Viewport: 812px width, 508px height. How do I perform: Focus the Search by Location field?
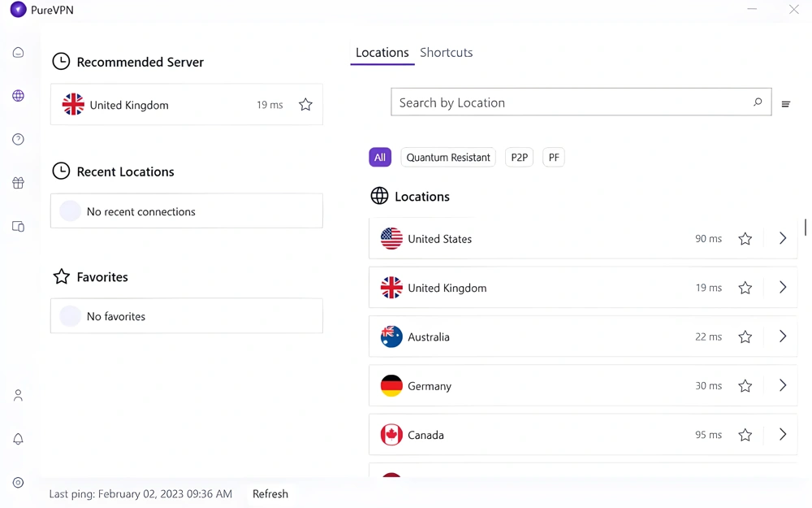pos(581,102)
